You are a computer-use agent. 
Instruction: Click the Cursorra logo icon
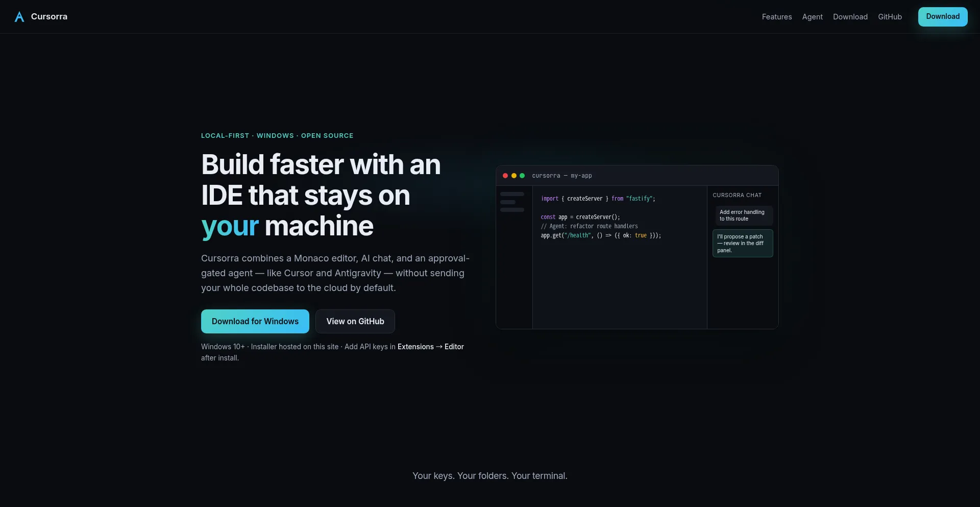(19, 17)
